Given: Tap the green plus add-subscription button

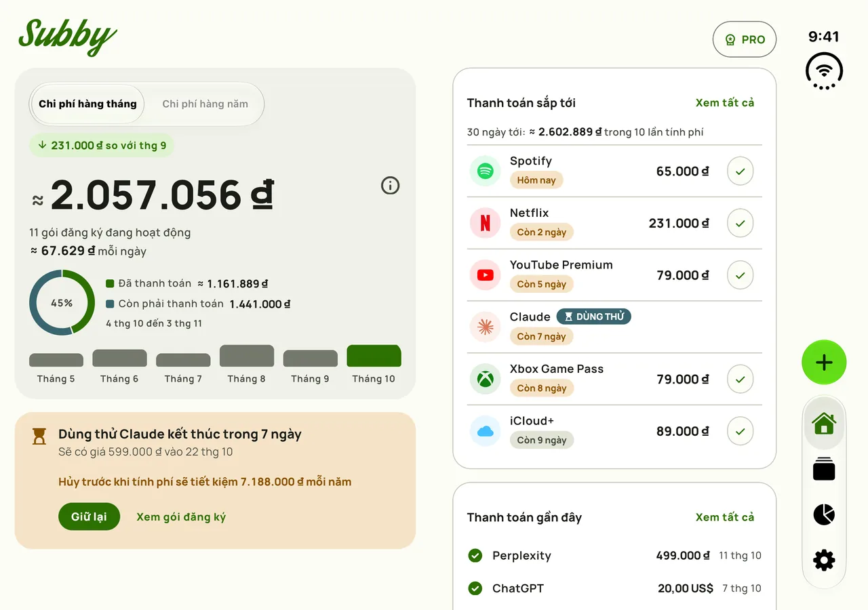Looking at the screenshot, I should [824, 363].
